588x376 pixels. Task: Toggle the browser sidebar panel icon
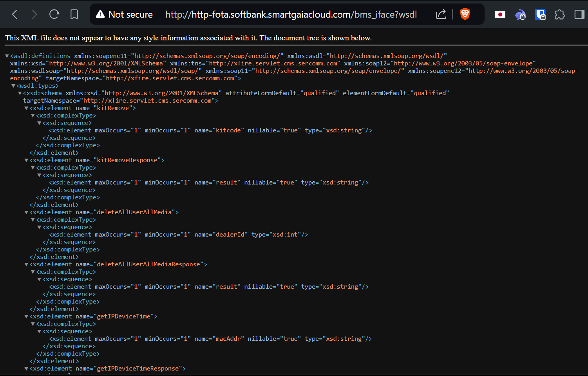click(x=579, y=14)
